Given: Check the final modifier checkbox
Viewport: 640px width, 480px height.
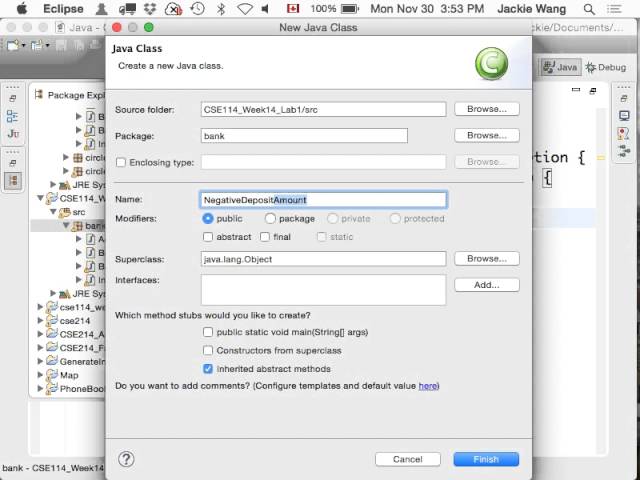Looking at the screenshot, I should click(x=265, y=237).
